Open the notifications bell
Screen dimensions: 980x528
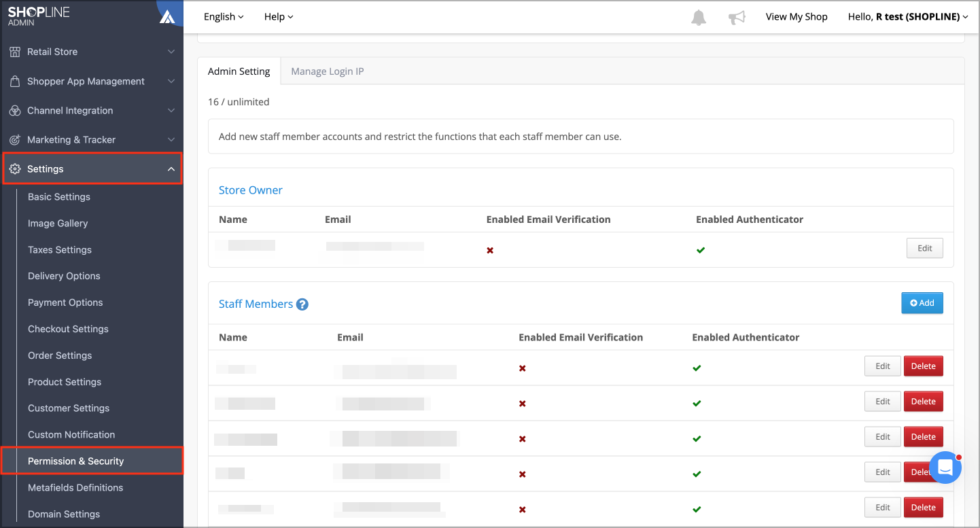pyautogui.click(x=699, y=18)
